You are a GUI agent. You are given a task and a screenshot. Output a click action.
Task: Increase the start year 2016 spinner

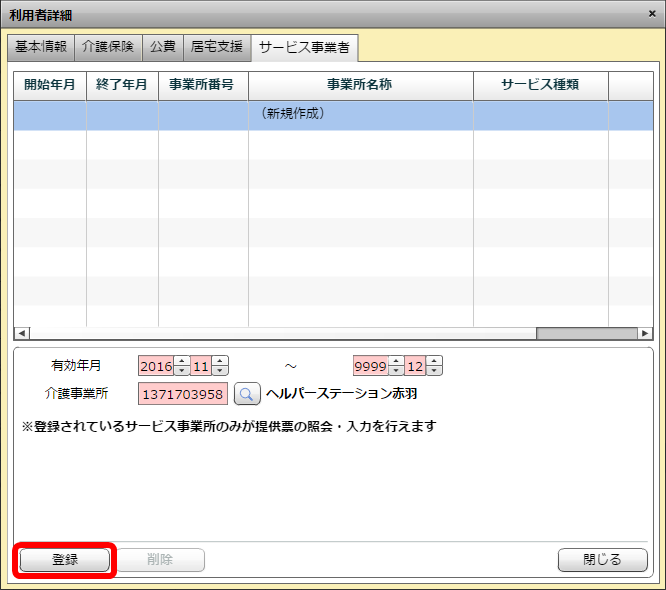(182, 361)
